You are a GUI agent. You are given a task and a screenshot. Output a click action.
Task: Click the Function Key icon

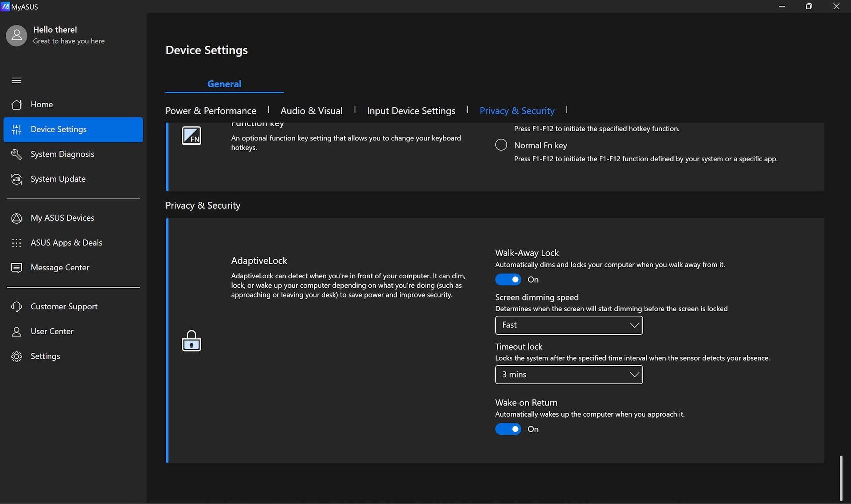(x=191, y=135)
